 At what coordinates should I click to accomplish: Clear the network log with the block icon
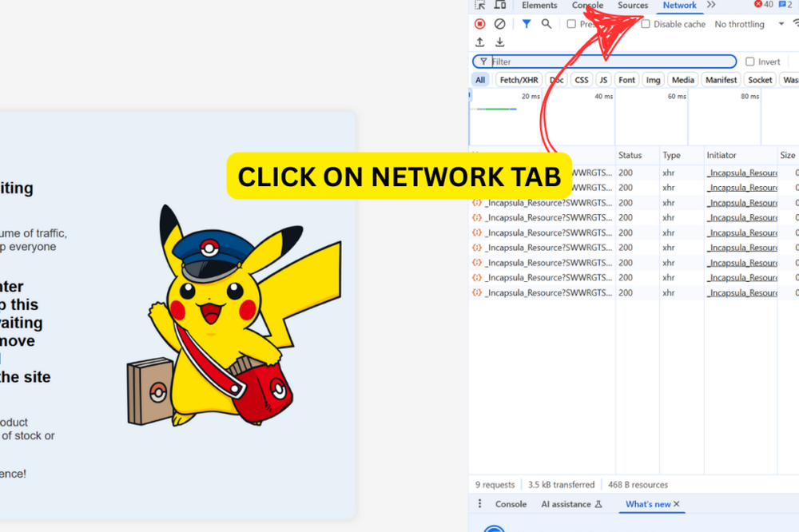tap(499, 23)
